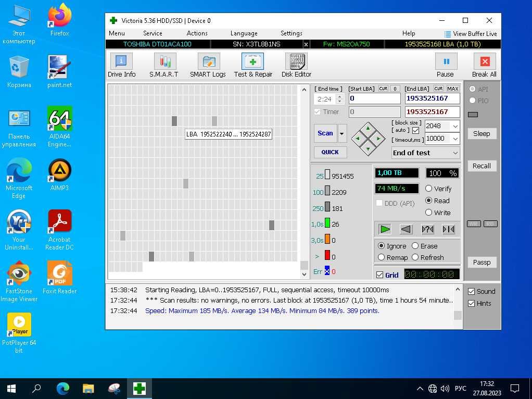Open File Explorer from the taskbar
This screenshot has height=399, width=532.
(x=88, y=389)
